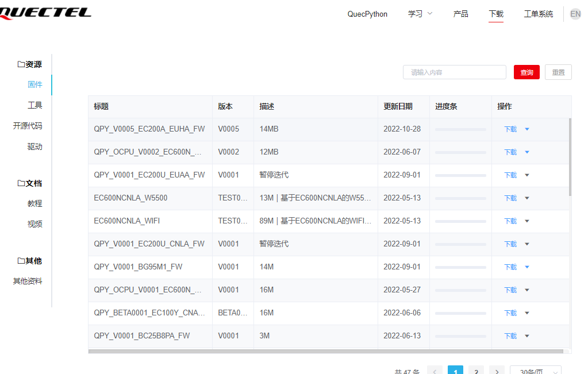Select the 产品 menu item

point(460,14)
